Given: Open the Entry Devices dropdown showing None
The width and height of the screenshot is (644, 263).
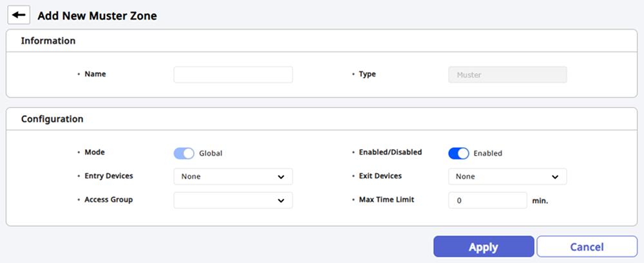Looking at the screenshot, I should [225, 177].
